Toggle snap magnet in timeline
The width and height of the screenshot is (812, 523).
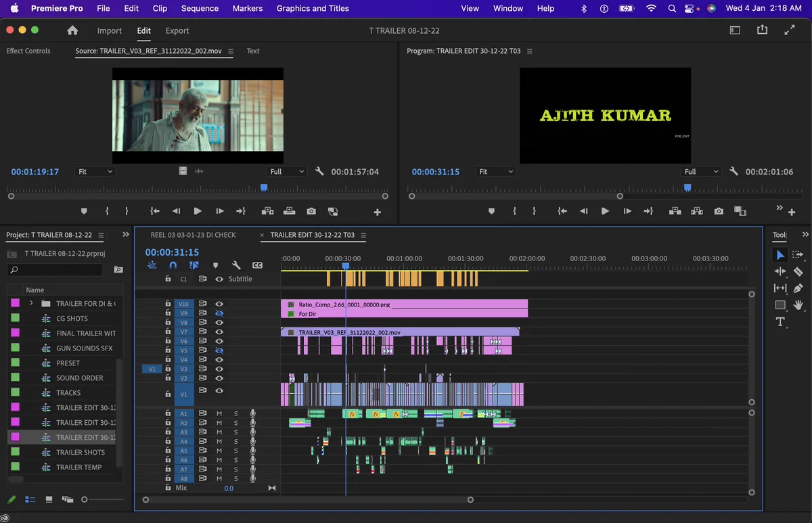[173, 265]
